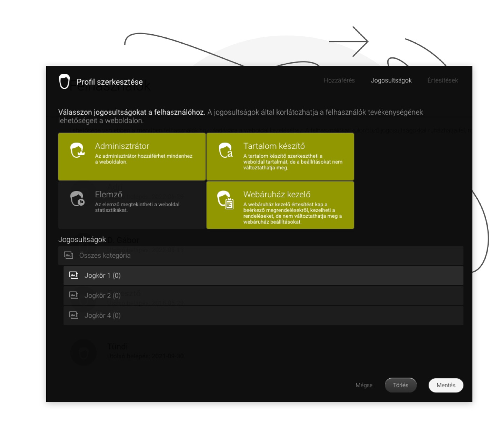Click the Összes kategória image icon
The width and height of the screenshot is (504, 439).
(x=69, y=256)
